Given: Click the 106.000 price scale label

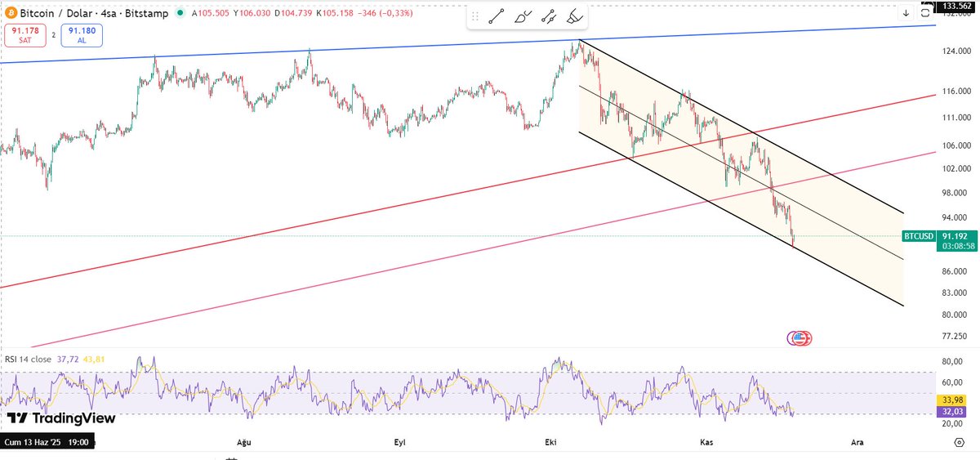Looking at the screenshot, I should [956, 145].
